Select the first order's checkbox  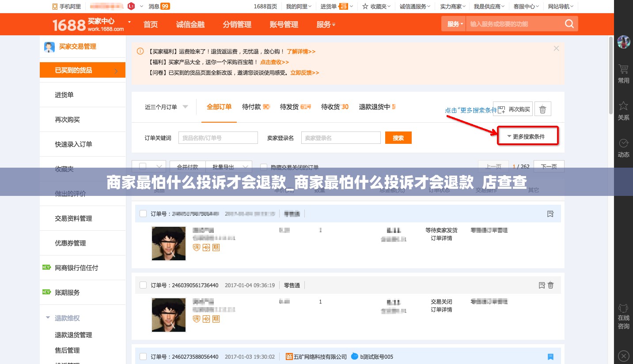(143, 214)
